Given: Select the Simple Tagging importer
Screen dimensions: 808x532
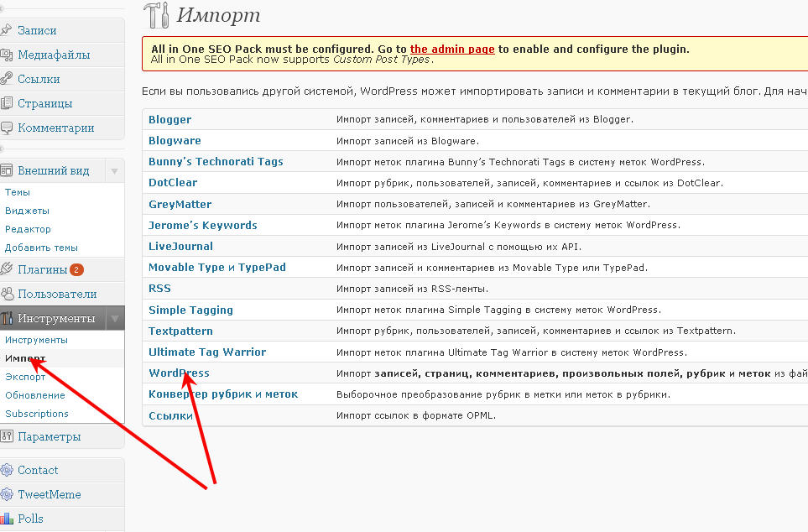Looking at the screenshot, I should point(190,310).
